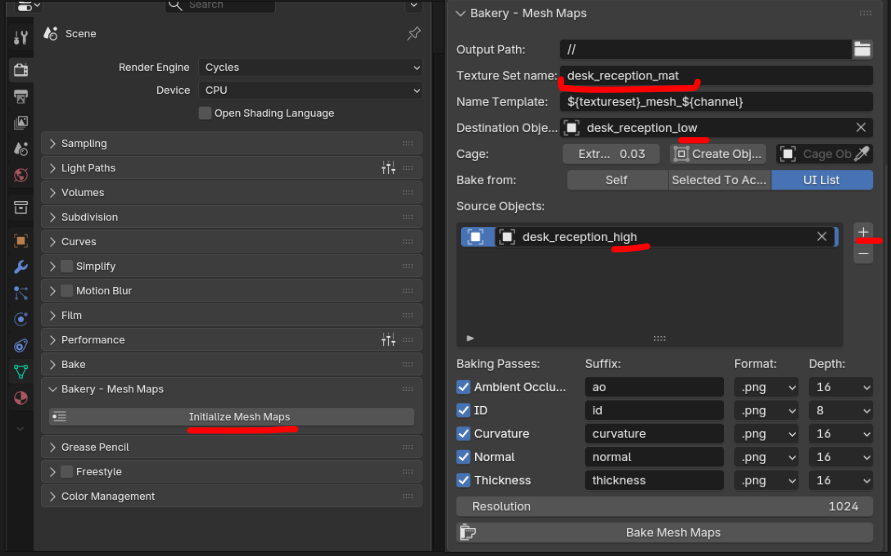Open the Modifiers wrench icon tab
The image size is (891, 556).
click(20, 267)
